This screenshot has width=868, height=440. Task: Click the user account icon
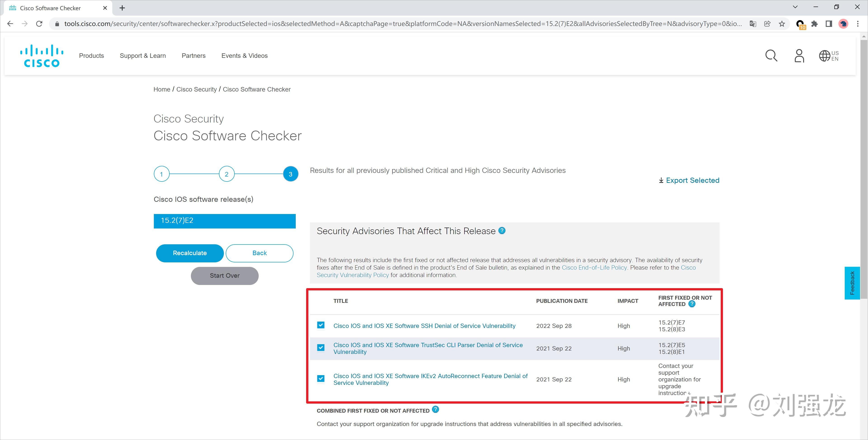(799, 56)
